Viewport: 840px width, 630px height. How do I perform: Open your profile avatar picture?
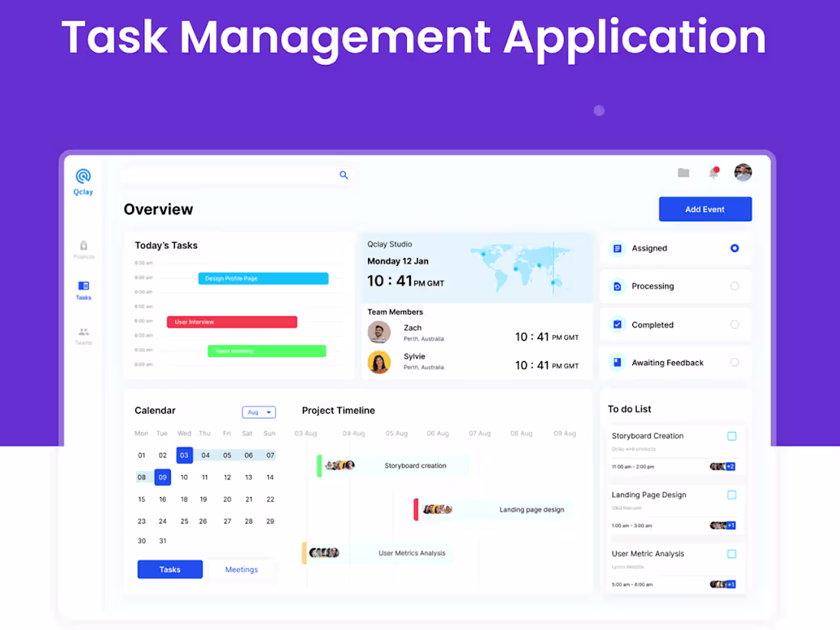click(x=743, y=172)
